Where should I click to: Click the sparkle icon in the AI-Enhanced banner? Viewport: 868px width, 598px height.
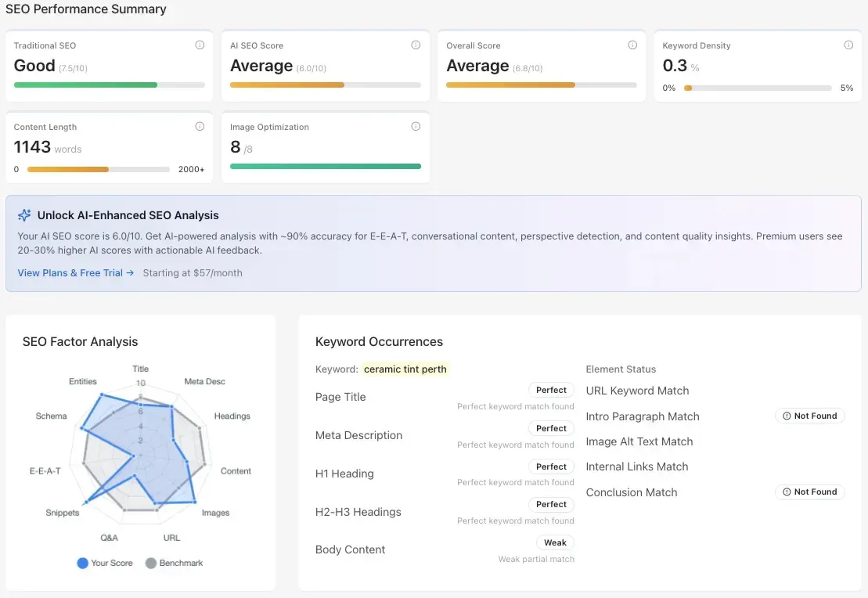coord(25,214)
